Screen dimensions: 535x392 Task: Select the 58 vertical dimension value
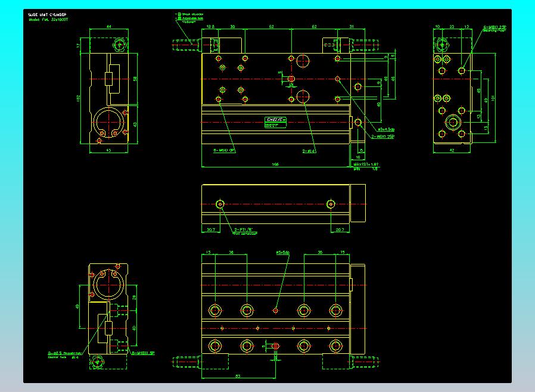point(135,79)
